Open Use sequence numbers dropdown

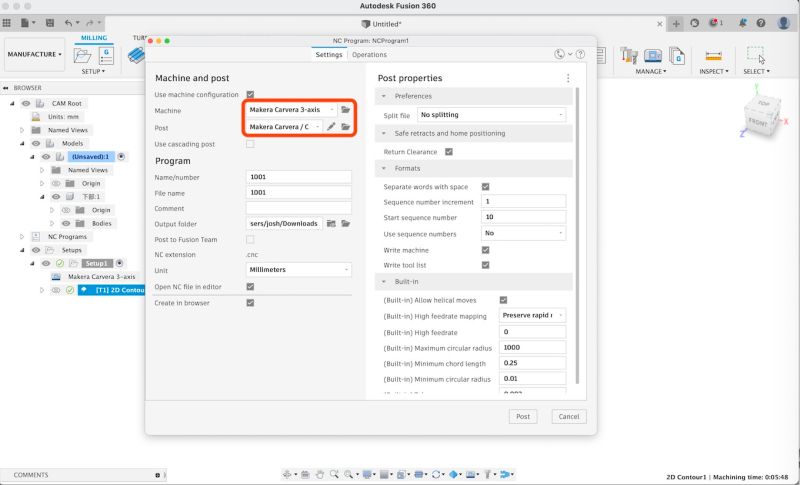point(523,233)
